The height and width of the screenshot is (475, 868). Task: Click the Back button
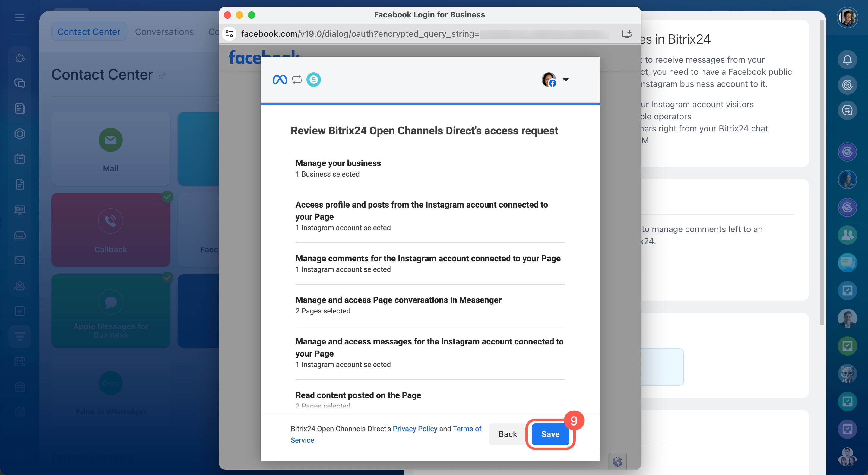(508, 434)
